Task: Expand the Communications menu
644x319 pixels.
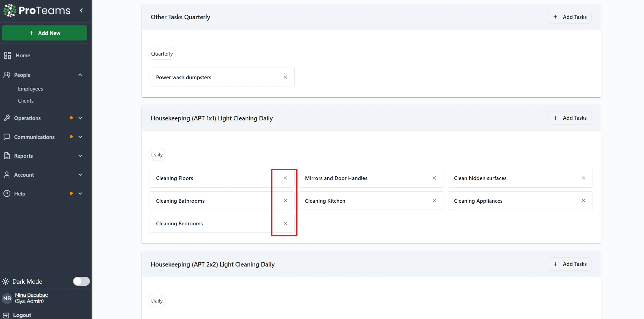Action: (x=80, y=137)
